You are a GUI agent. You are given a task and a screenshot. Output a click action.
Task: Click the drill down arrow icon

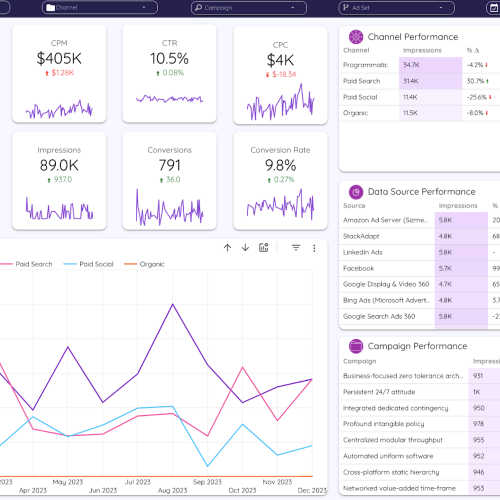(x=245, y=248)
